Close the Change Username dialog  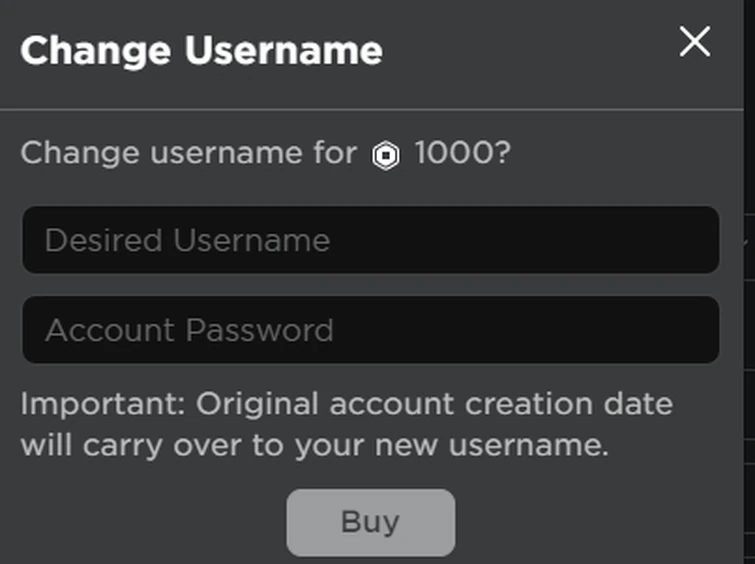click(694, 42)
